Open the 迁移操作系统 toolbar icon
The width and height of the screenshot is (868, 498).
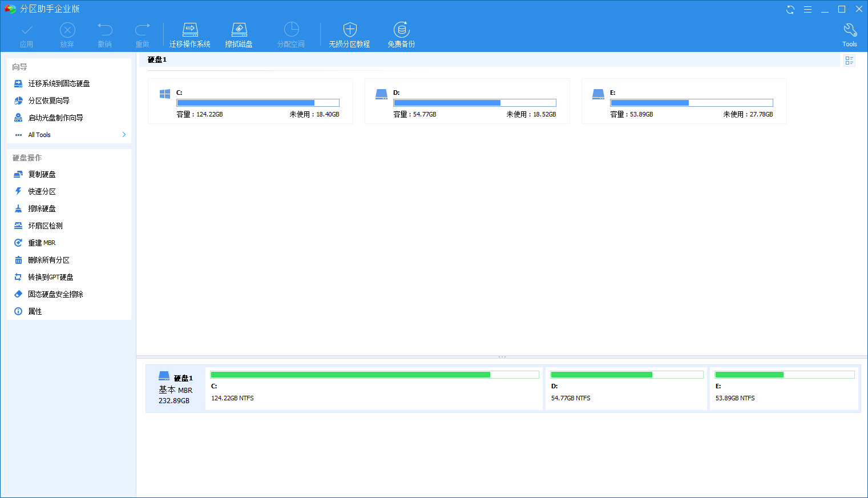[x=189, y=35]
